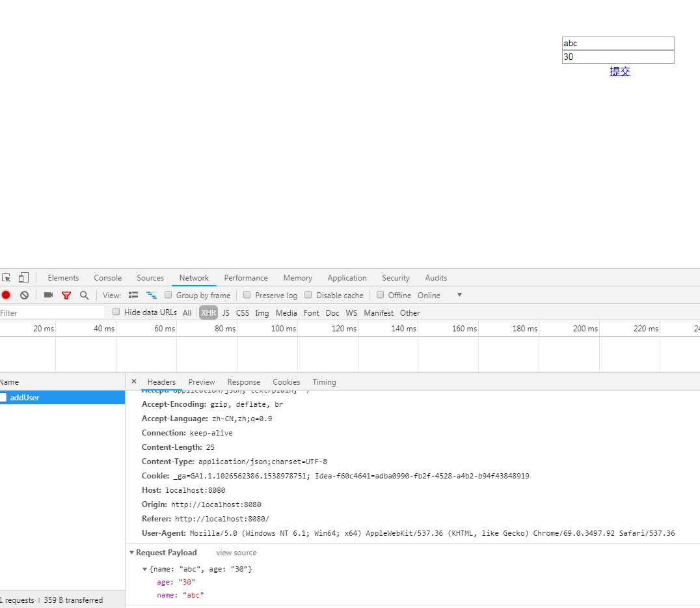This screenshot has height=608, width=700.
Task: Filter requests by JS
Action: (x=226, y=312)
